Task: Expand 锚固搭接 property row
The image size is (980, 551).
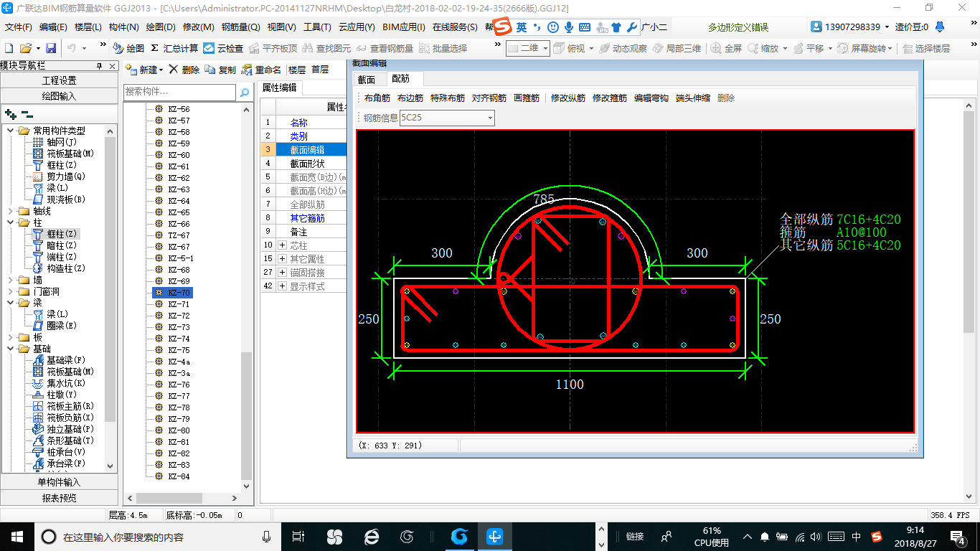Action: pos(283,273)
